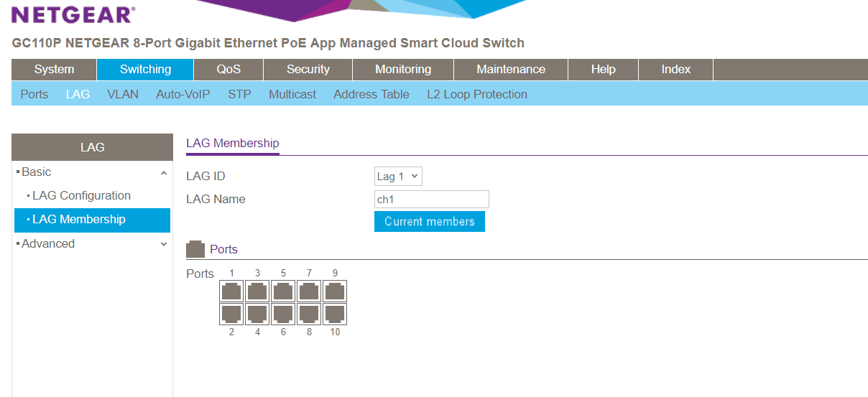Select port 3 icon in Ports grid
The height and width of the screenshot is (397, 868).
[x=257, y=291]
